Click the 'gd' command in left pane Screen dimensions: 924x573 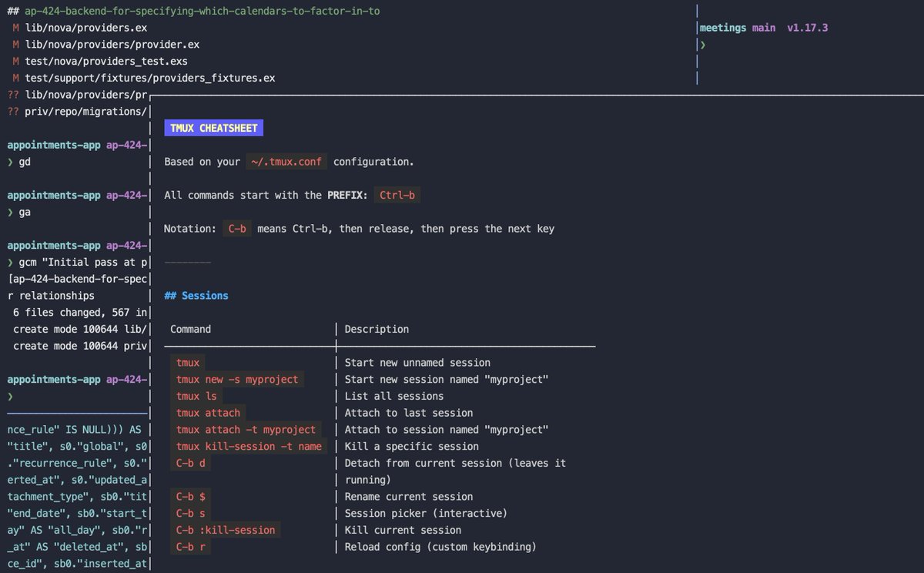24,162
